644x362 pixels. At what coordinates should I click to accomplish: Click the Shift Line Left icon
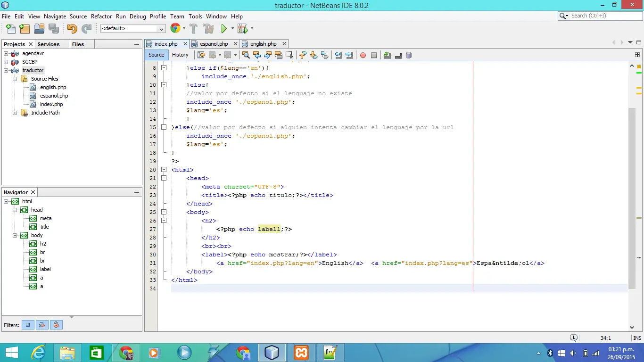pos(338,55)
